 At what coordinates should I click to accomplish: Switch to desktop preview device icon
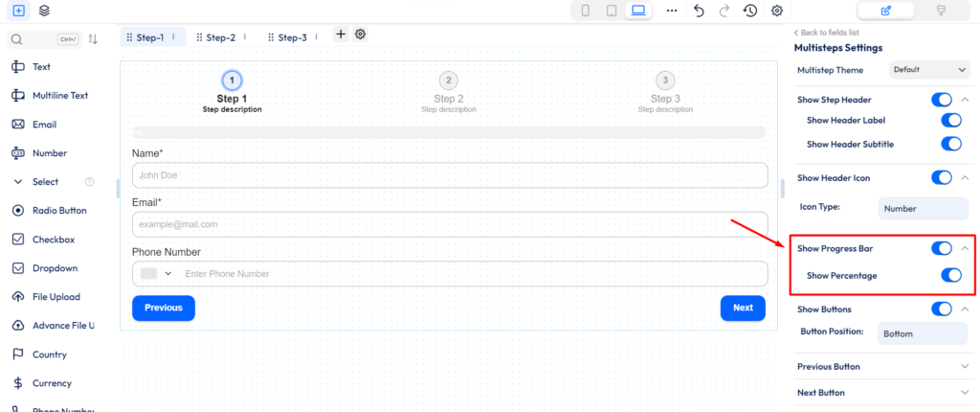[x=638, y=11]
